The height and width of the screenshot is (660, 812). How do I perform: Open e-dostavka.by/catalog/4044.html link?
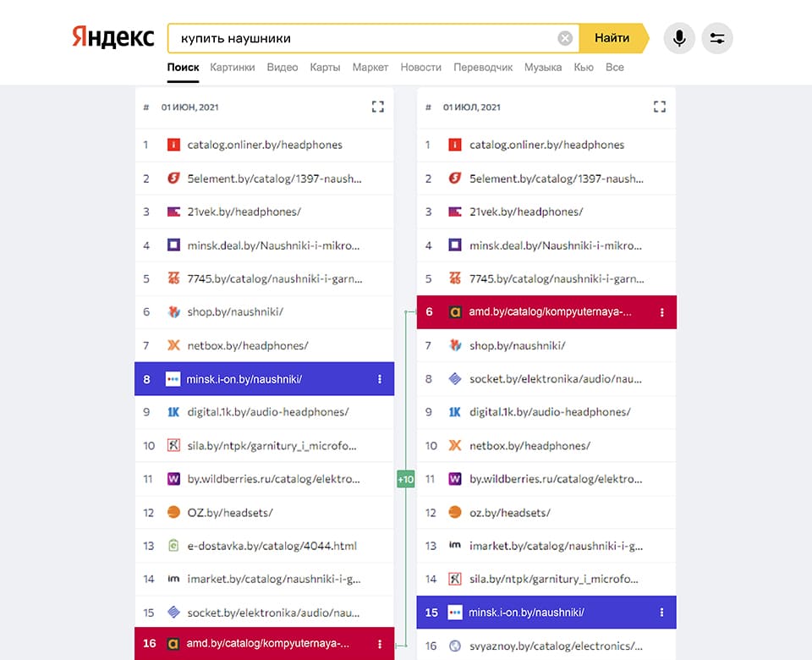coord(272,546)
